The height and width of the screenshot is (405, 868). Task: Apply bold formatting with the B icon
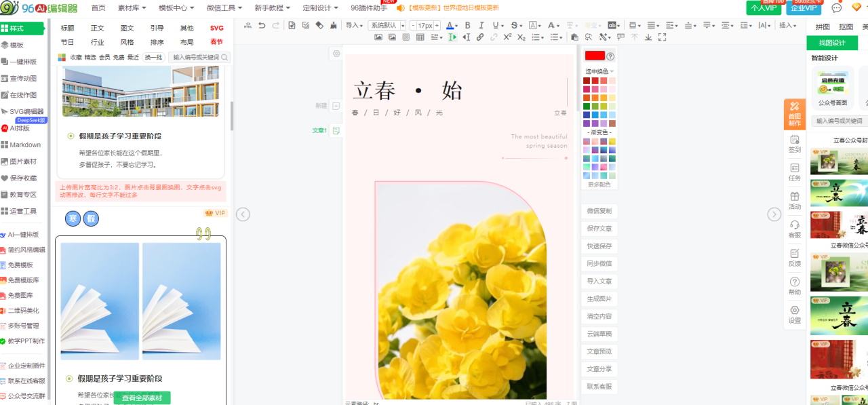coord(467,26)
